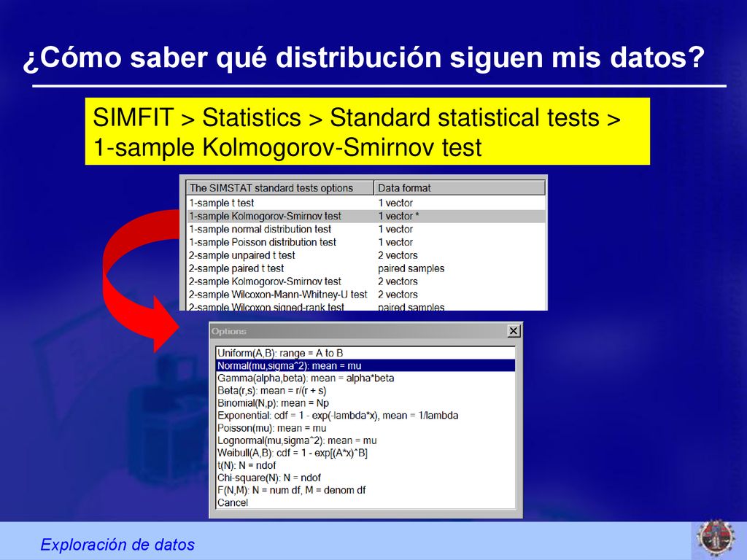
Task: Click the 'Data format' column header
Action: coord(460,188)
